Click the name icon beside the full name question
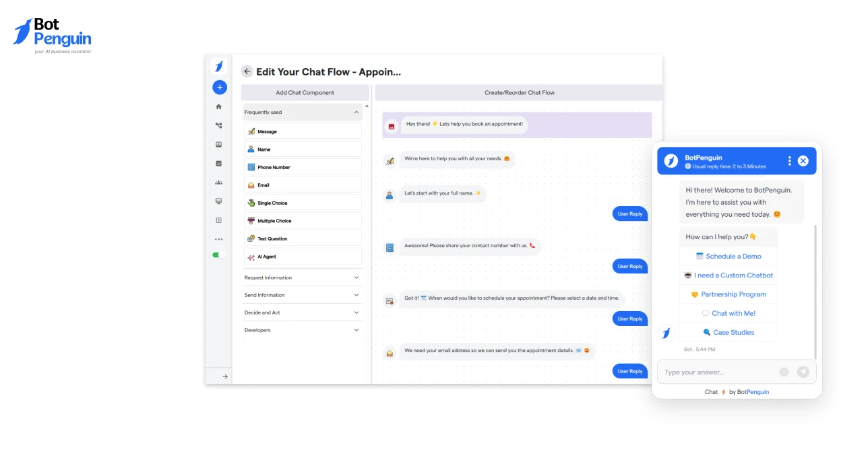The image size is (868, 462). coord(390,195)
